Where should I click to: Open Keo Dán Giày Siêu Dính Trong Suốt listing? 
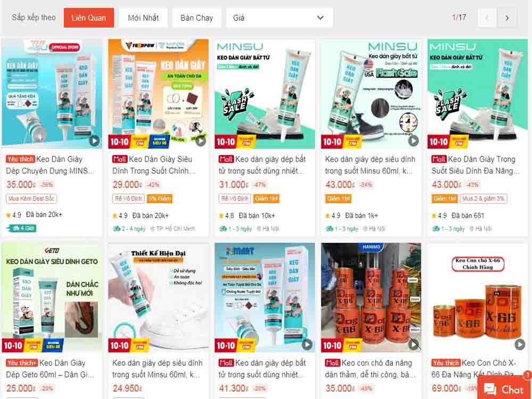click(154, 165)
